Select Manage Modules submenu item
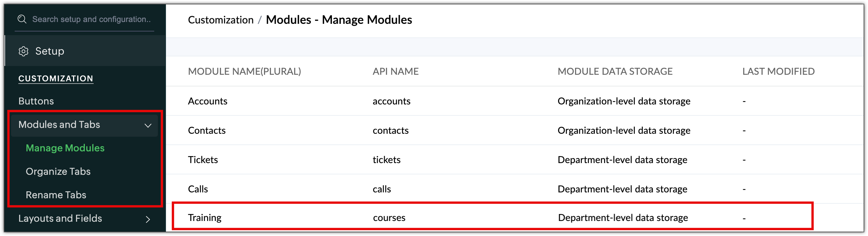 tap(65, 148)
